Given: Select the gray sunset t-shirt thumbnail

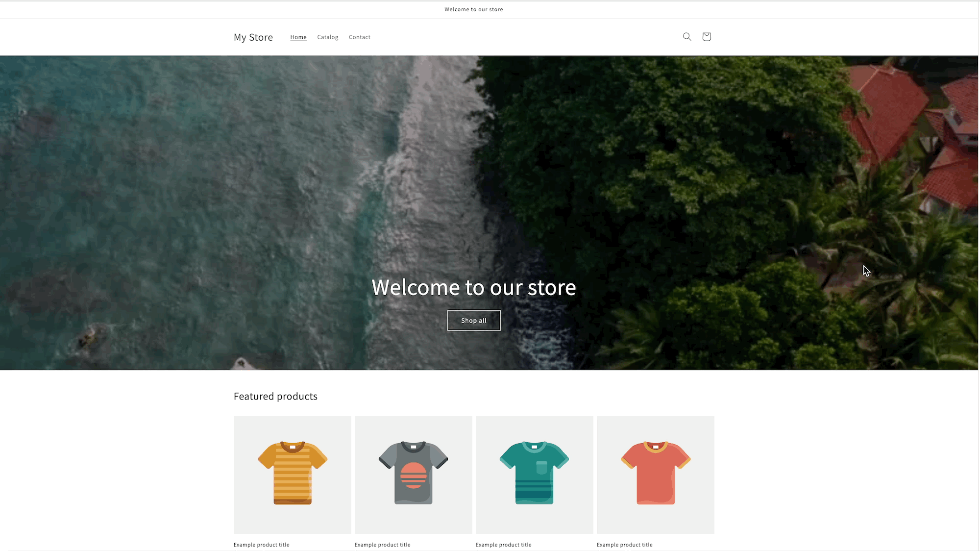Looking at the screenshot, I should [x=413, y=474].
